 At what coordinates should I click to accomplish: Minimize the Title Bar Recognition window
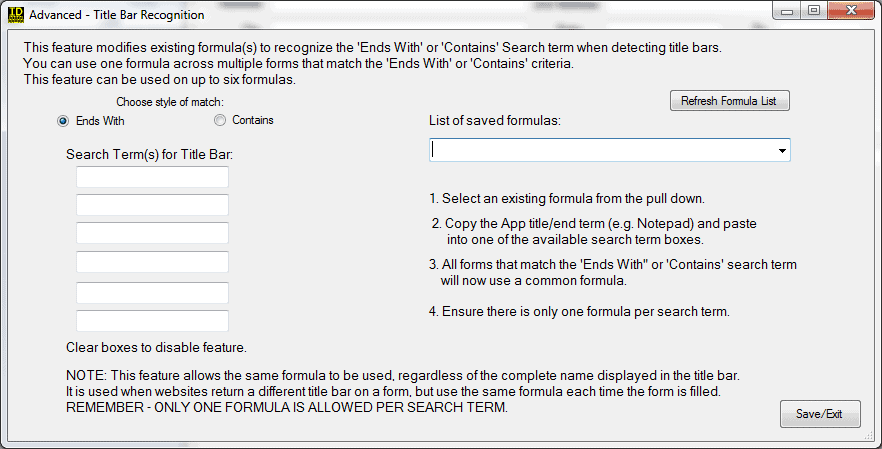click(790, 11)
